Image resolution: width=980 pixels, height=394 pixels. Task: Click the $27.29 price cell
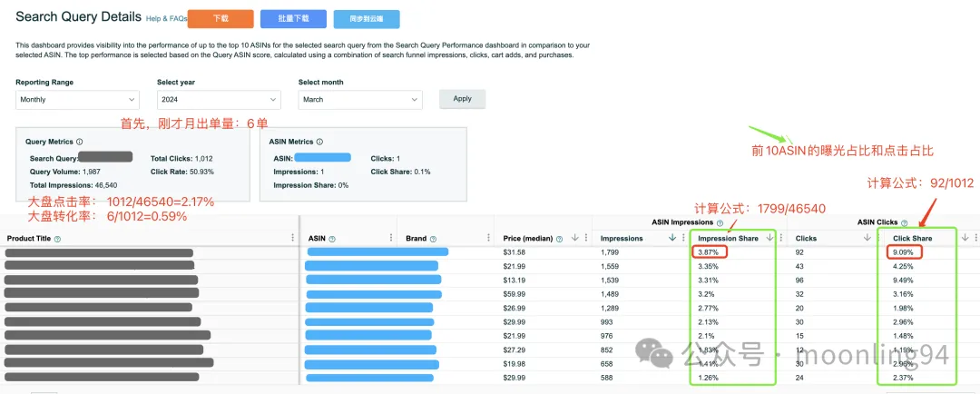point(514,350)
